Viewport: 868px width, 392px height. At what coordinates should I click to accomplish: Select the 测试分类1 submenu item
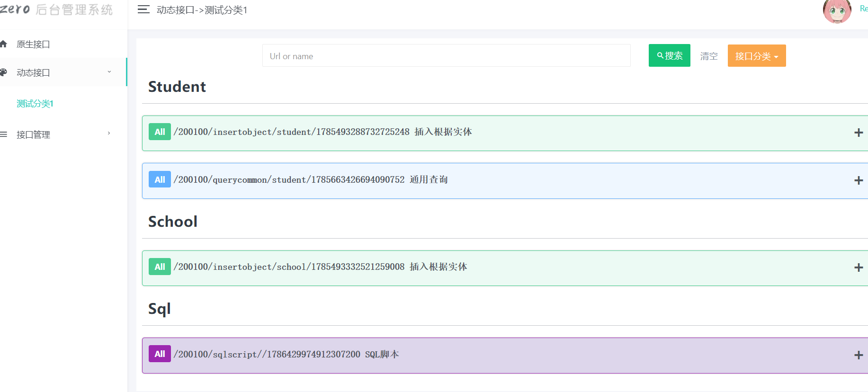coord(35,104)
